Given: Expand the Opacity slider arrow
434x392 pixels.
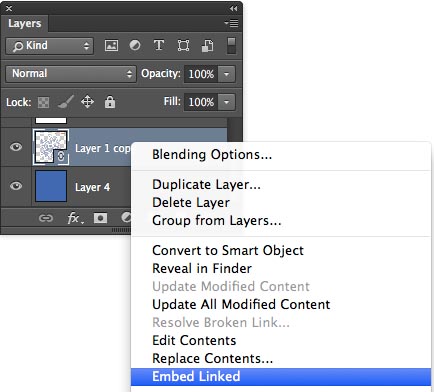Looking at the screenshot, I should 226,74.
